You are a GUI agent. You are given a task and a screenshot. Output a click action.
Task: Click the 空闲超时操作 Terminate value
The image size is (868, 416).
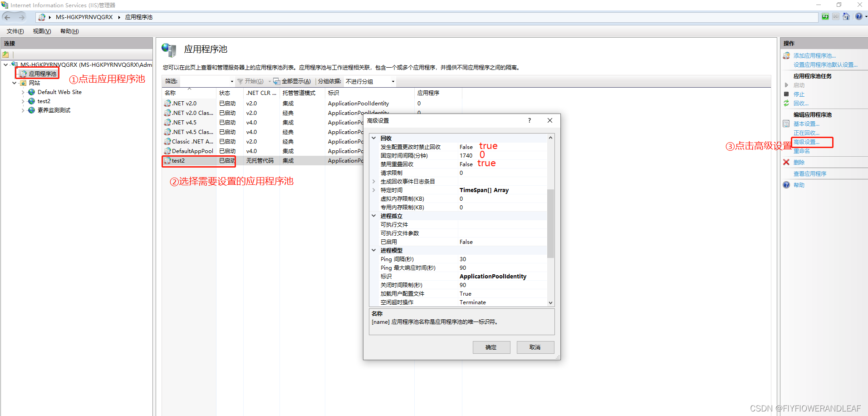(x=472, y=302)
